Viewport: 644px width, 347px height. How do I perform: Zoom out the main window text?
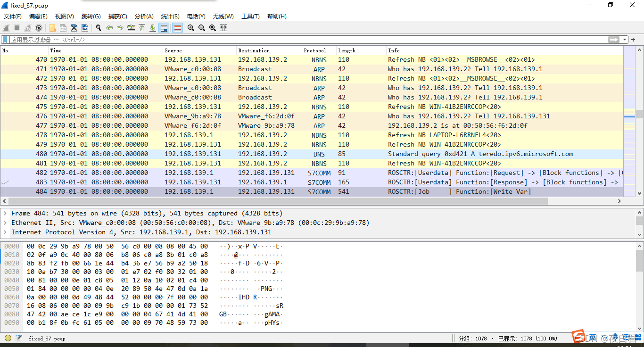click(202, 28)
